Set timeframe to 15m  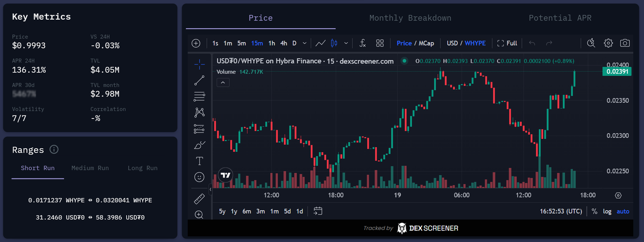pyautogui.click(x=257, y=43)
